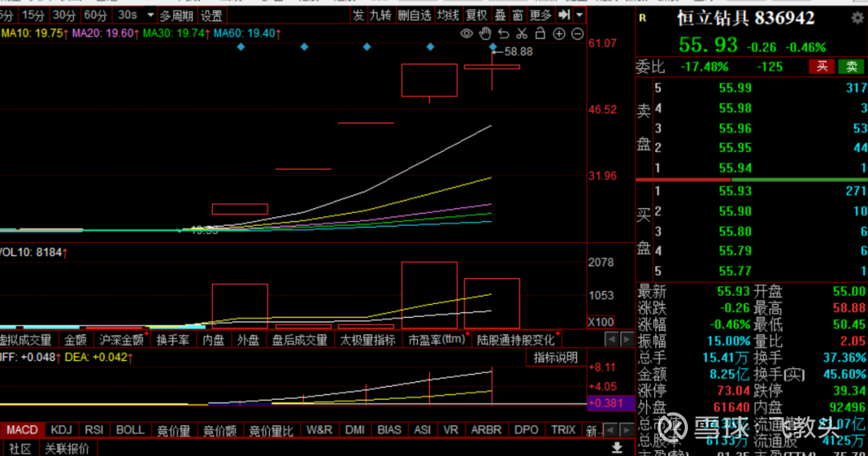Switch to the 15分 period

coord(33,15)
